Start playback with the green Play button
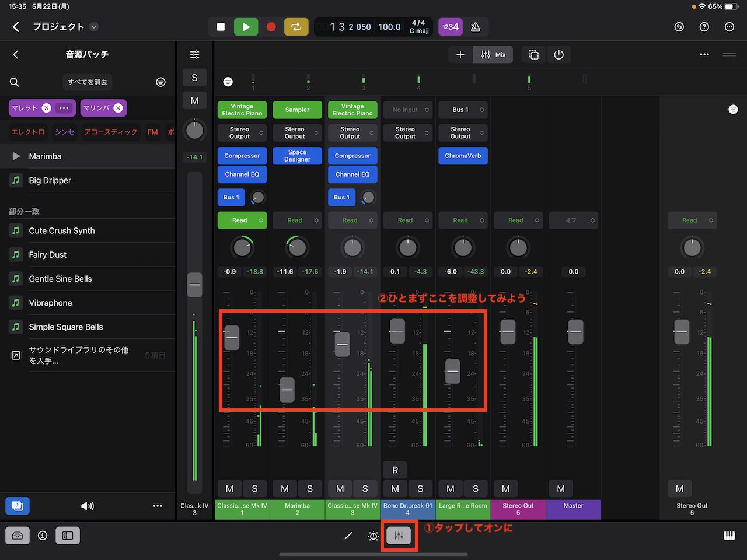 pyautogui.click(x=246, y=27)
